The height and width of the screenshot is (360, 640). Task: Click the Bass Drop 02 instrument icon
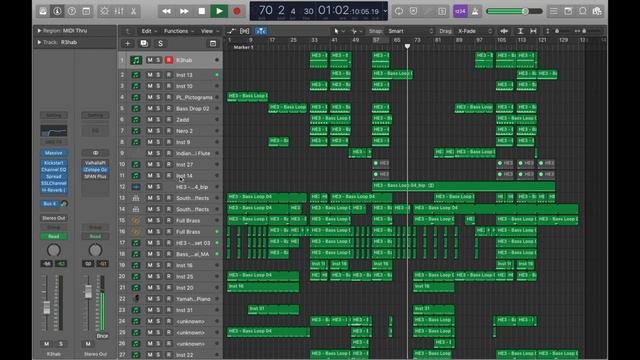[136, 109]
